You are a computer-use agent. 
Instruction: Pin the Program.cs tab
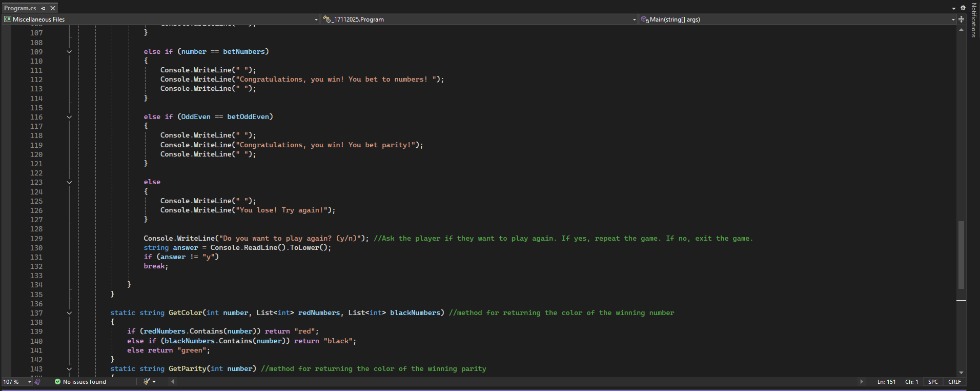click(x=44, y=8)
